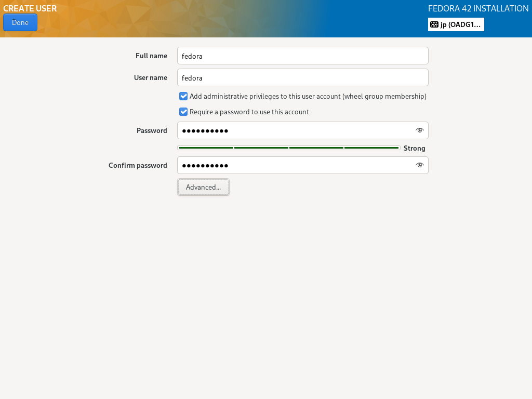The height and width of the screenshot is (399, 532).
Task: Click the administrative privileges label text
Action: pyautogui.click(x=308, y=96)
